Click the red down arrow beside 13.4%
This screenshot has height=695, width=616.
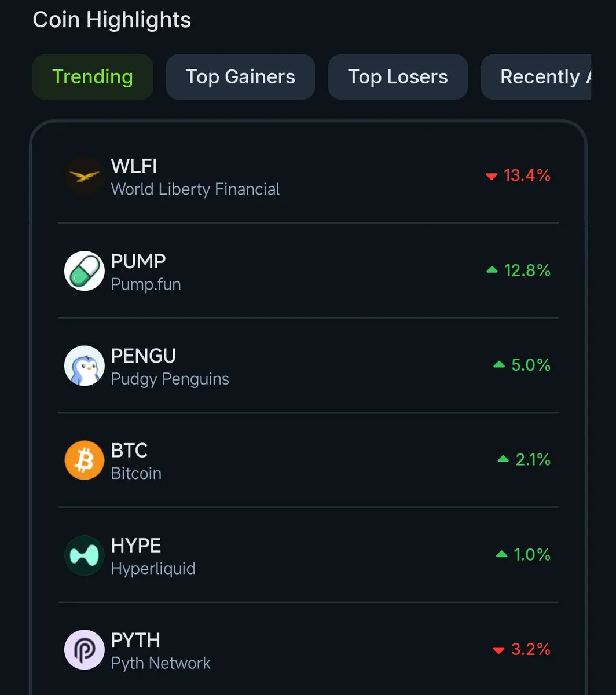(492, 176)
